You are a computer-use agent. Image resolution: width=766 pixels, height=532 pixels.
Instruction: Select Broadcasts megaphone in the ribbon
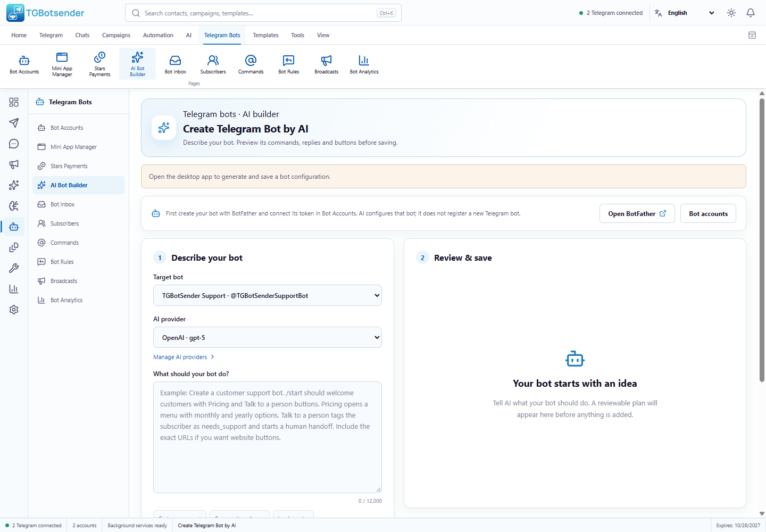point(327,64)
